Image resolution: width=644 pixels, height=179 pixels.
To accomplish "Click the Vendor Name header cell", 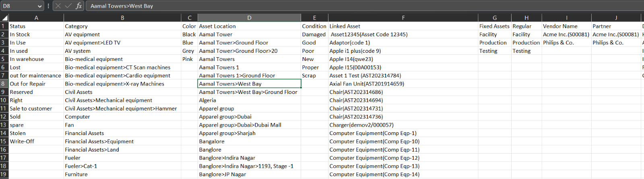I will coord(567,26).
